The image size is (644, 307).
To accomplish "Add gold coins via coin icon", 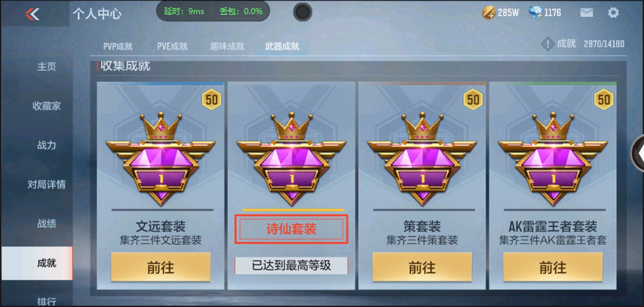I will 489,13.
